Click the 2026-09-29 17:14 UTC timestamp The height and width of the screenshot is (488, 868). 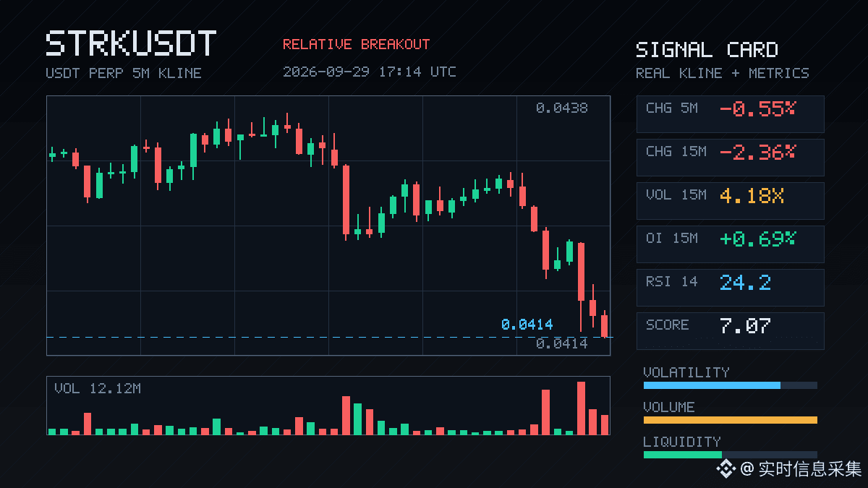[370, 72]
